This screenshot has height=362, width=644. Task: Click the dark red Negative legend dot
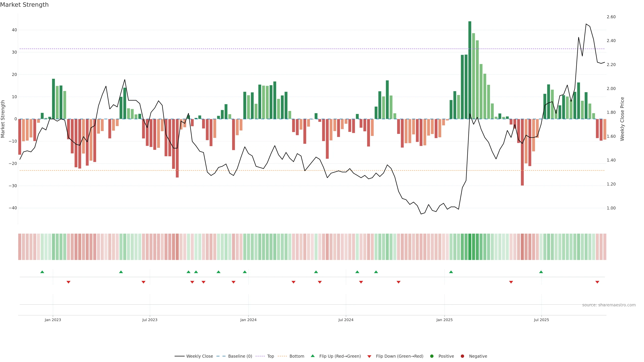coord(462,356)
